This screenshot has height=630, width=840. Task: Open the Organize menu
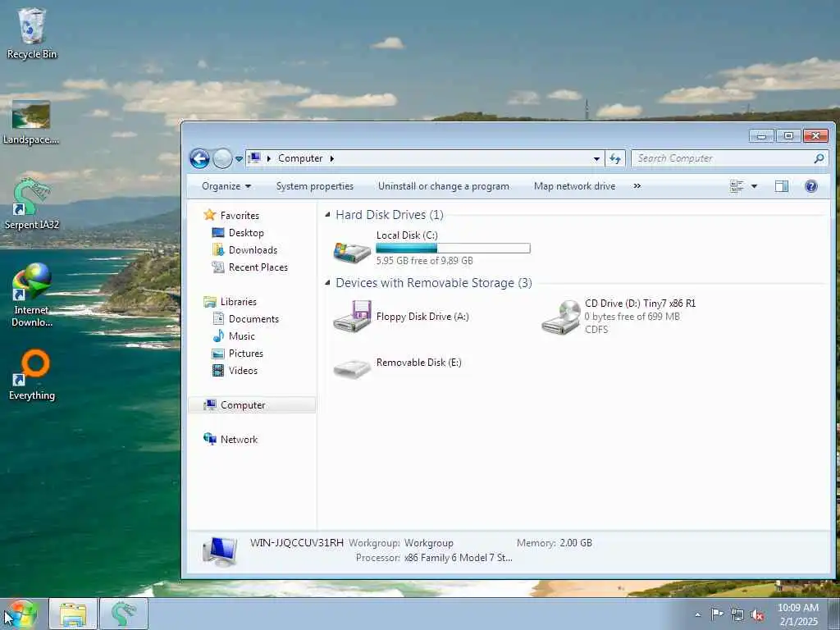coord(226,186)
